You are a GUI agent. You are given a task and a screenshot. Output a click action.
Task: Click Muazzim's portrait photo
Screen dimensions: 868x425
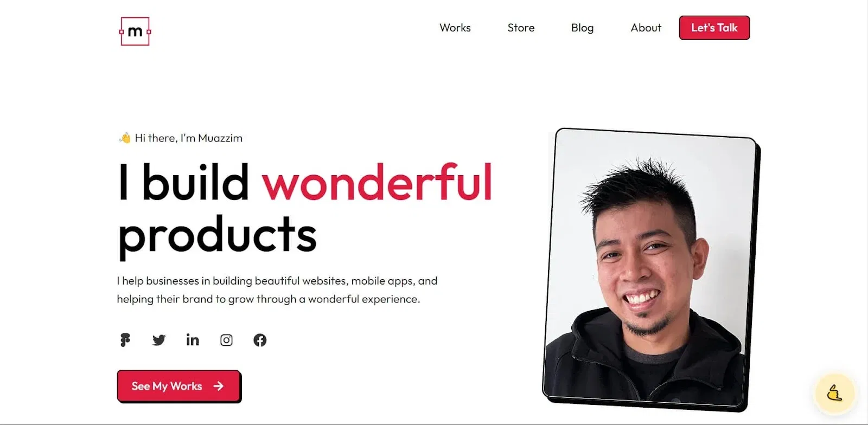(651, 268)
